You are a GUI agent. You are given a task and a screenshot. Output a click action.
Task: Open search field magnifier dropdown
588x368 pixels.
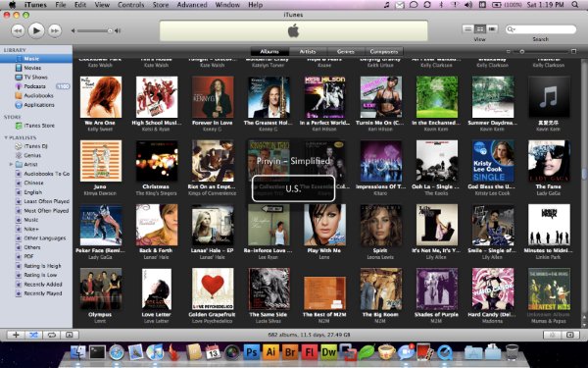pos(511,29)
